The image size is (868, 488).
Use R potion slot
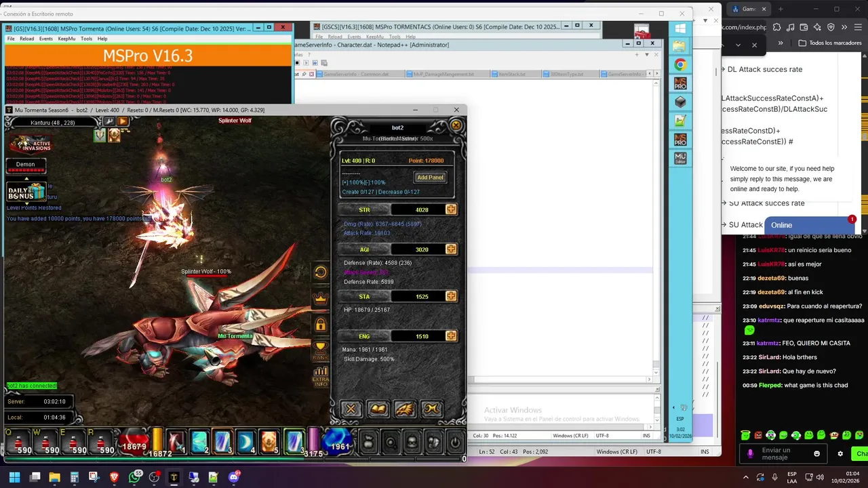coord(102,442)
